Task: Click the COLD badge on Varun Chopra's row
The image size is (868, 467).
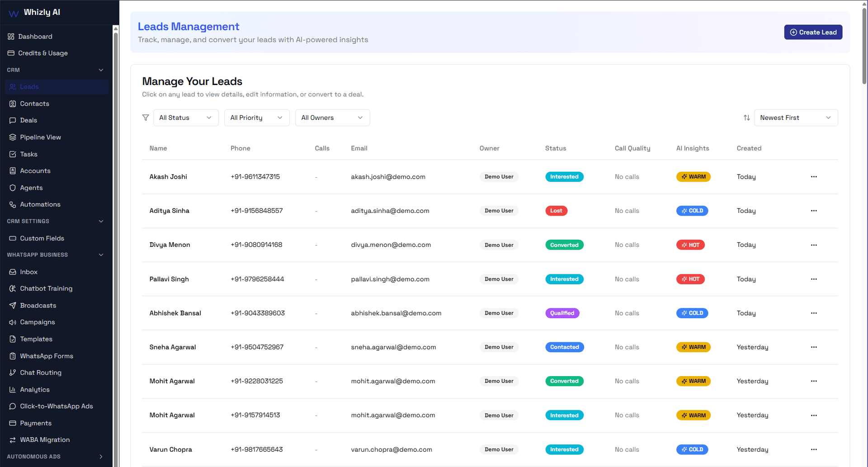Action: [692, 449]
